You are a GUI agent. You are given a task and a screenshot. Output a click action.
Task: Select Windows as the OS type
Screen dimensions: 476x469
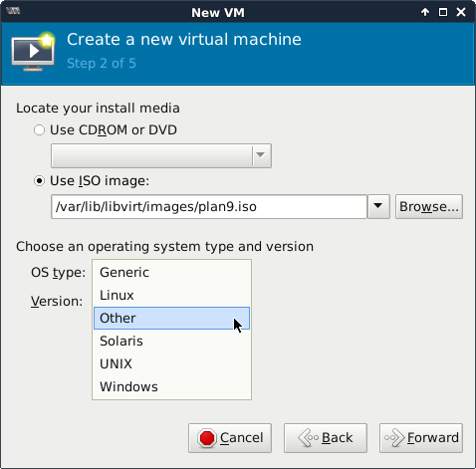coord(171,386)
